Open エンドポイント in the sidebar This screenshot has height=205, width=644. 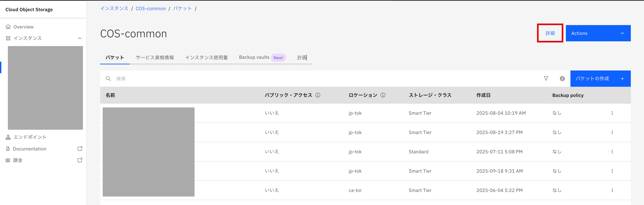[30, 137]
